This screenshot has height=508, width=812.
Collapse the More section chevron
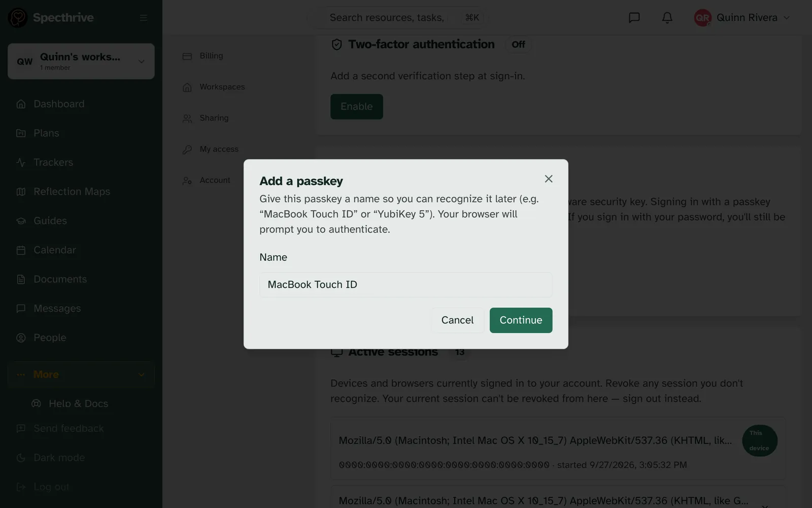click(x=142, y=374)
